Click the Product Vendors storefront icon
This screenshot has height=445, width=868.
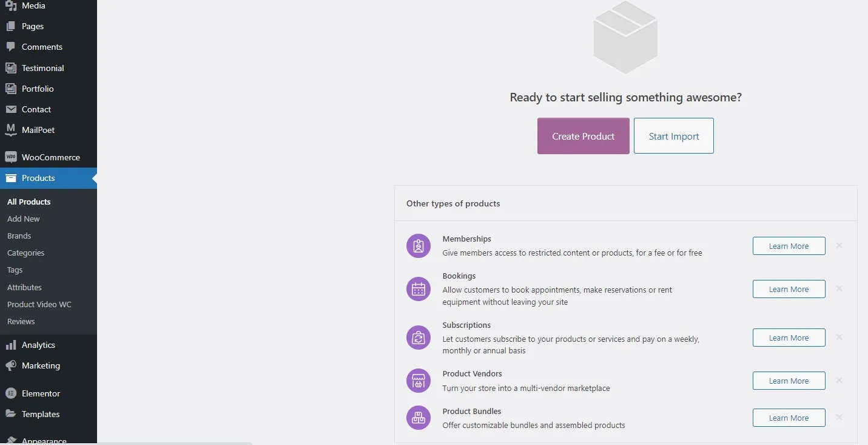(419, 381)
